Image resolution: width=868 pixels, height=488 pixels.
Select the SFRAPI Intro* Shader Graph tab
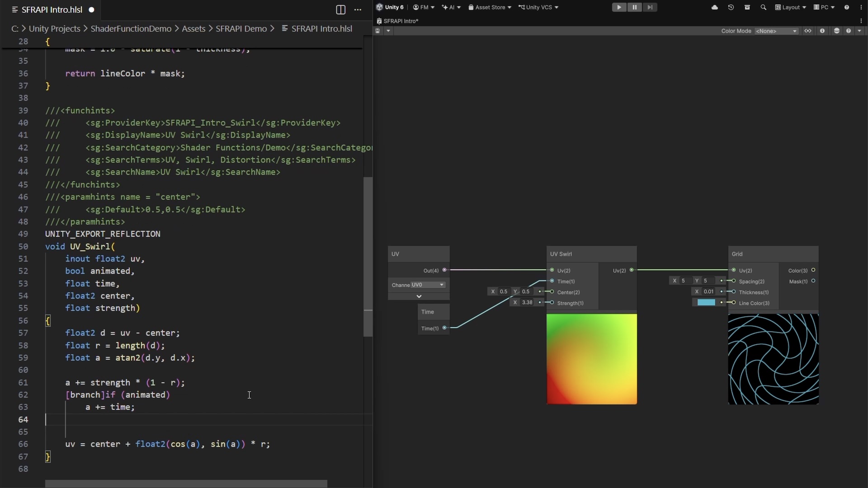397,21
